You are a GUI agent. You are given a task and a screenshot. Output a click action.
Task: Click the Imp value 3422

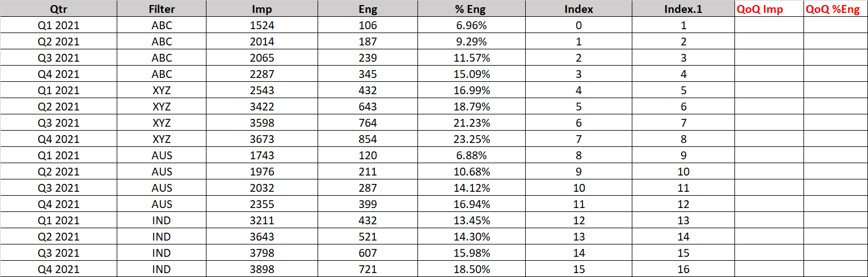[x=263, y=107]
